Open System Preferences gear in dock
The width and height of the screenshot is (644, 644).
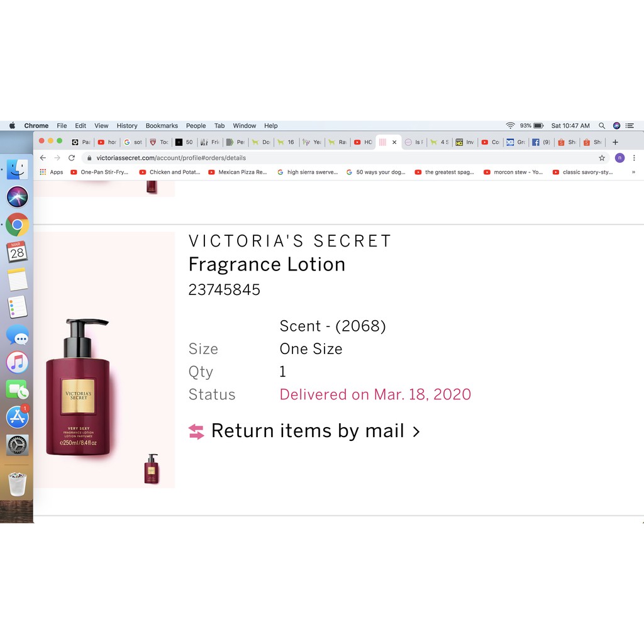click(17, 445)
